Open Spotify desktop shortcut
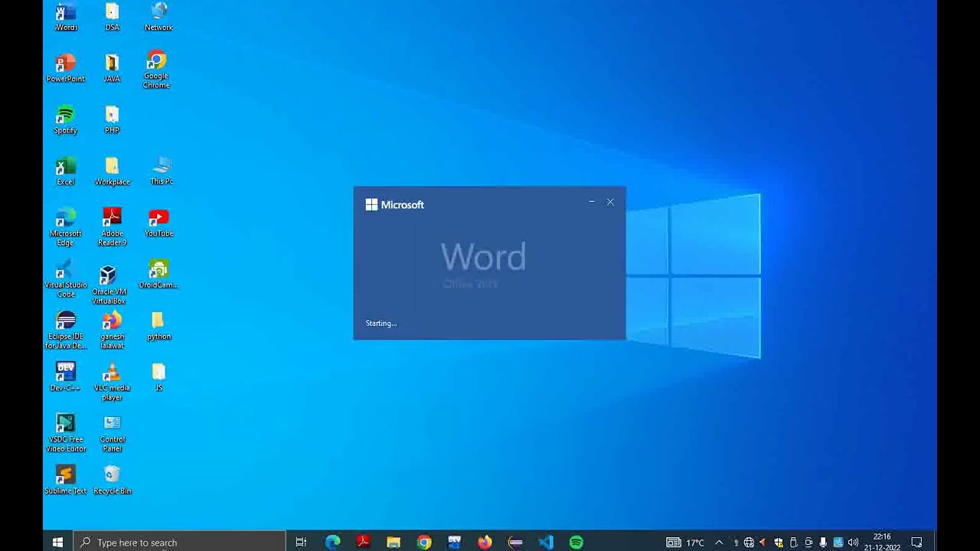980x551 pixels. pyautogui.click(x=66, y=119)
